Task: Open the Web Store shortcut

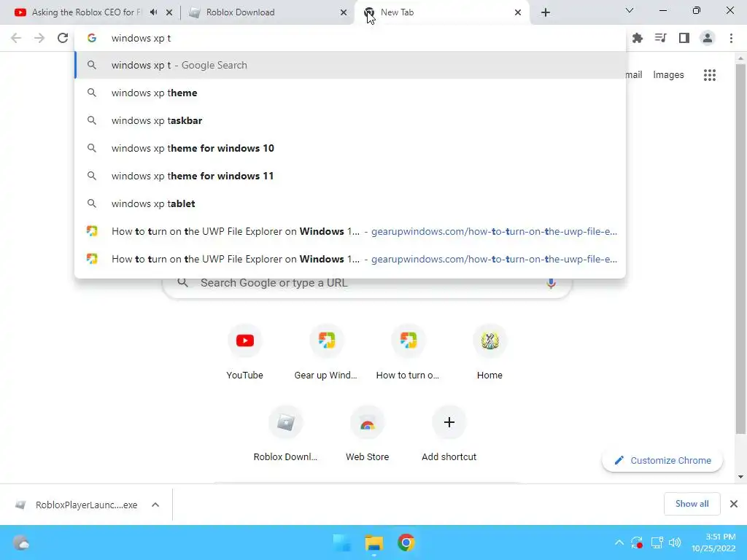Action: [368, 433]
